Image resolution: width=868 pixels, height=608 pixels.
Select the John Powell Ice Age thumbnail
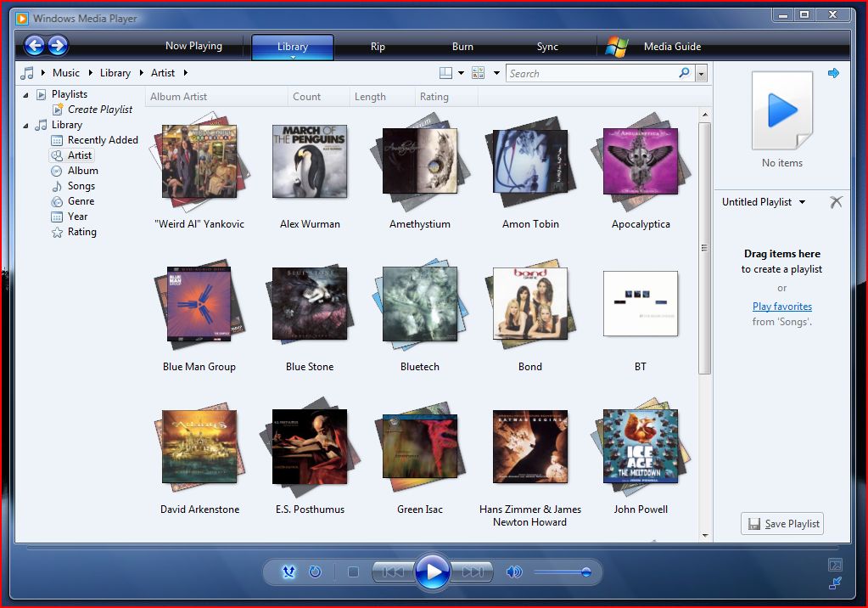coord(641,446)
